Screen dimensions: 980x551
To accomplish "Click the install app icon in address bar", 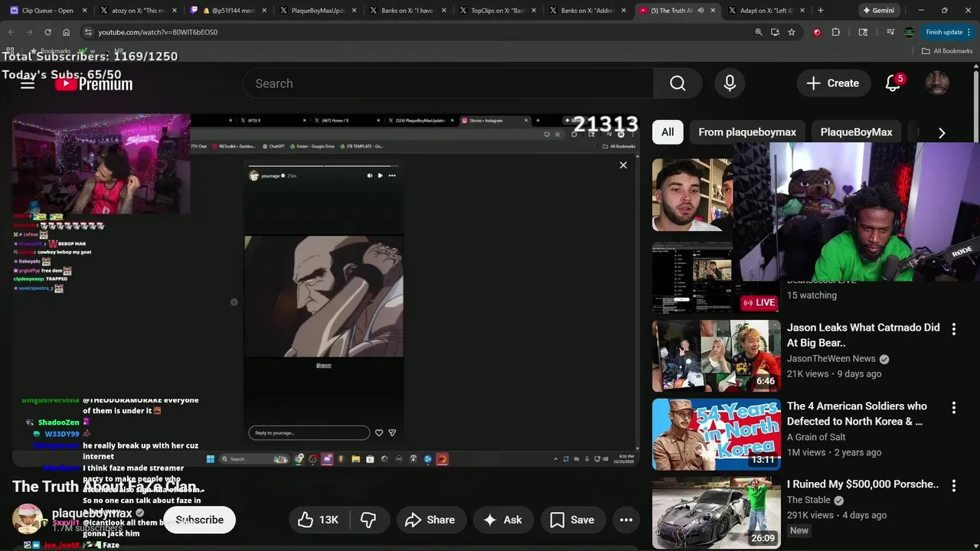I will [x=775, y=32].
